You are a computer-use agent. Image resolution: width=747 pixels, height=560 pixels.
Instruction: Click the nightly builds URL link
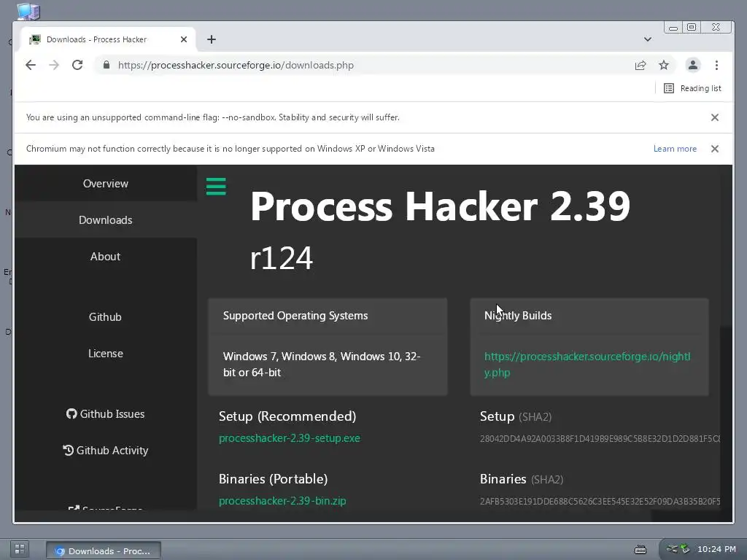pos(587,365)
